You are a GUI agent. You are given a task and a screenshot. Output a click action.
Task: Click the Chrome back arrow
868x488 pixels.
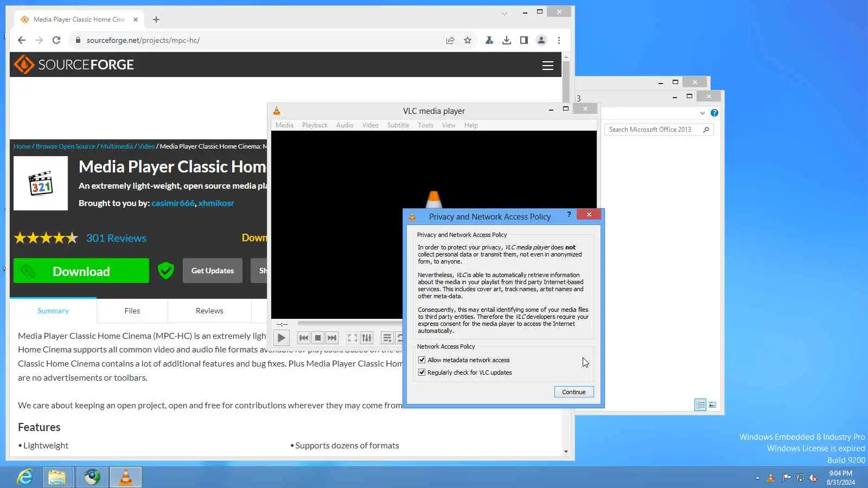pos(22,40)
